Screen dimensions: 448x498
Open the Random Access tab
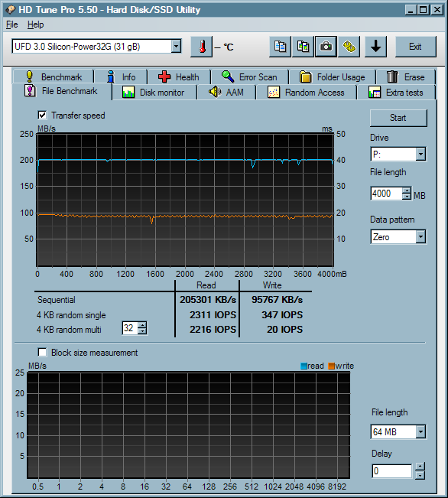307,93
